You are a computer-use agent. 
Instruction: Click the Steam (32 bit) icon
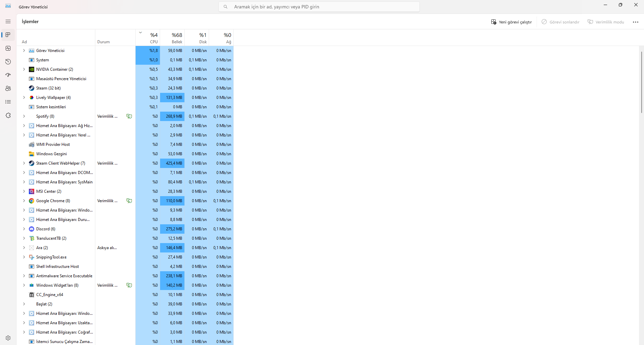pyautogui.click(x=32, y=88)
